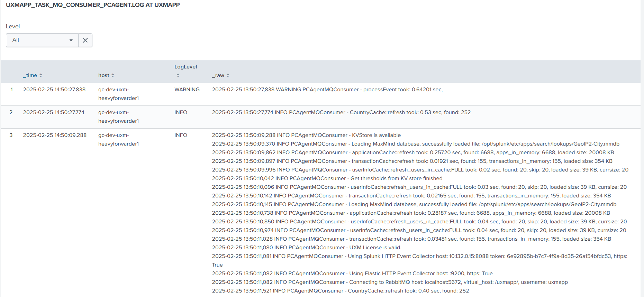
Task: Click the host value in row 1
Action: (118, 94)
